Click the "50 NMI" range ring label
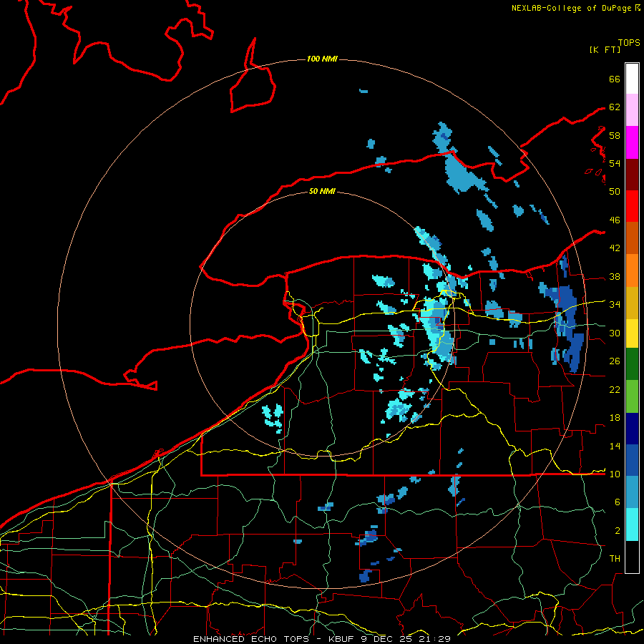 [x=322, y=192]
